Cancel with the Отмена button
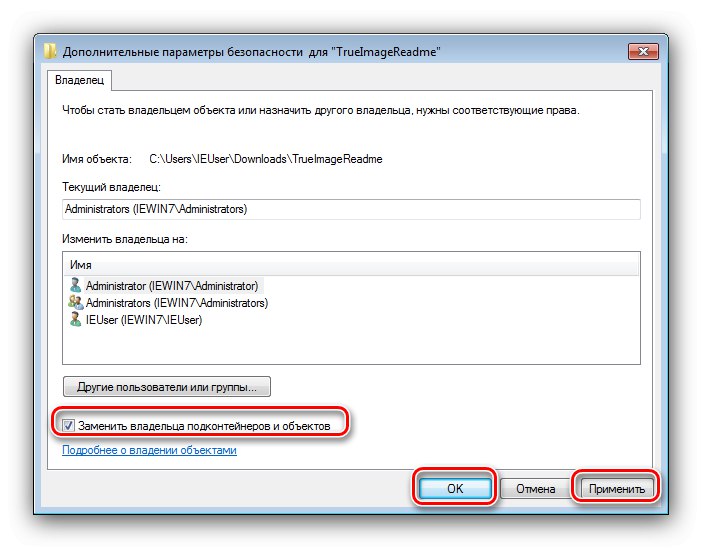This screenshot has height=548, width=702. 535,488
